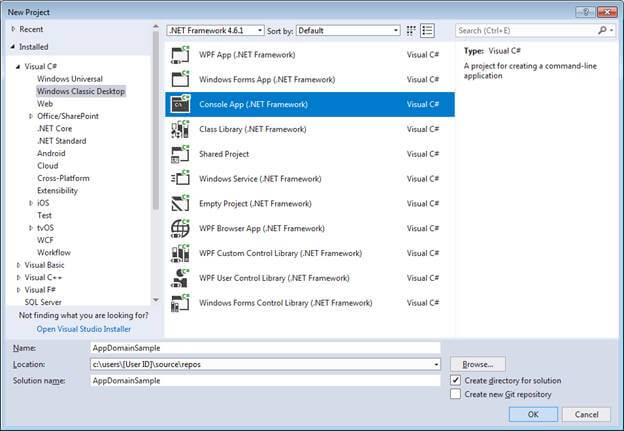The height and width of the screenshot is (431, 624).
Task: Open Visual Studio Installer link
Action: [84, 329]
